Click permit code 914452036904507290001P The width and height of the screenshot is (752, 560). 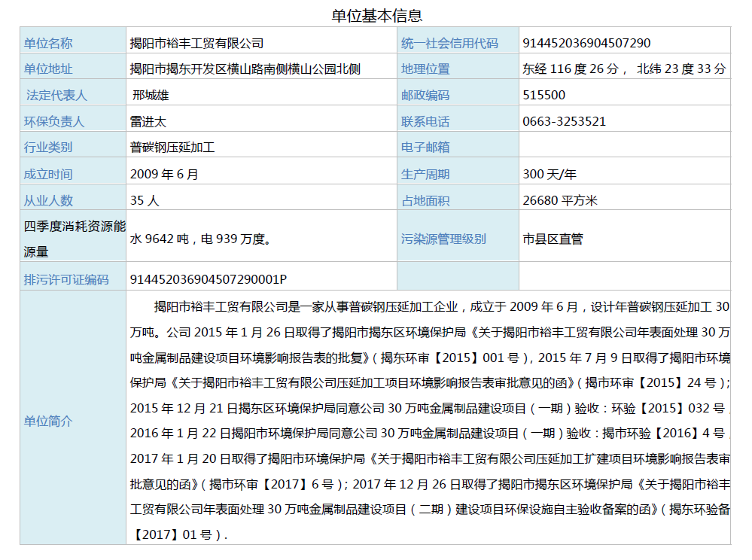[209, 279]
